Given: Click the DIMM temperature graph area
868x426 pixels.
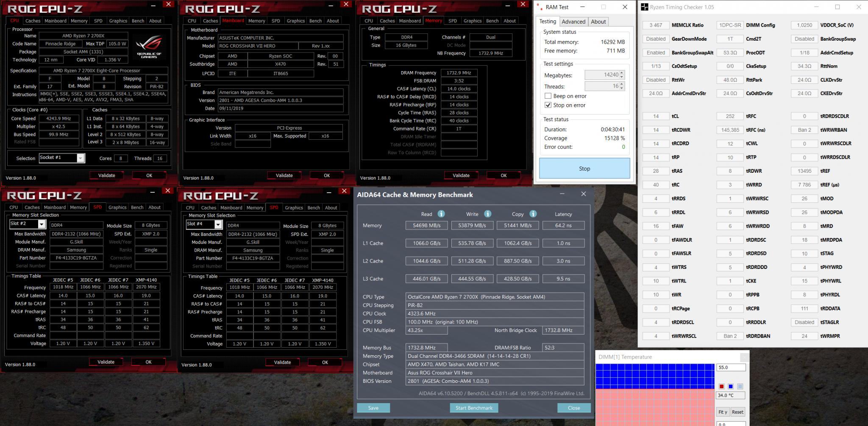Looking at the screenshot, I should pyautogui.click(x=655, y=394).
